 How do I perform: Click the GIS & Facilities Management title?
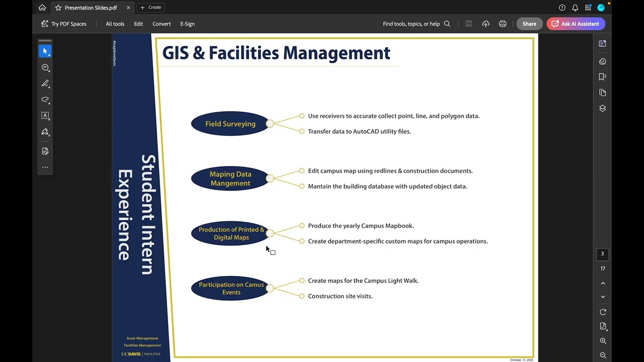(276, 53)
